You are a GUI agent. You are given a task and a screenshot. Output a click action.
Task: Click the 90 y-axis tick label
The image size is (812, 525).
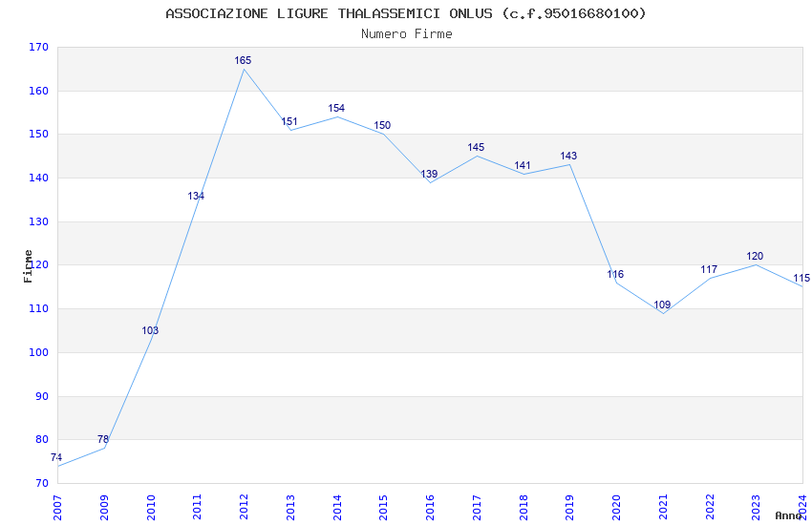pyautogui.click(x=41, y=397)
